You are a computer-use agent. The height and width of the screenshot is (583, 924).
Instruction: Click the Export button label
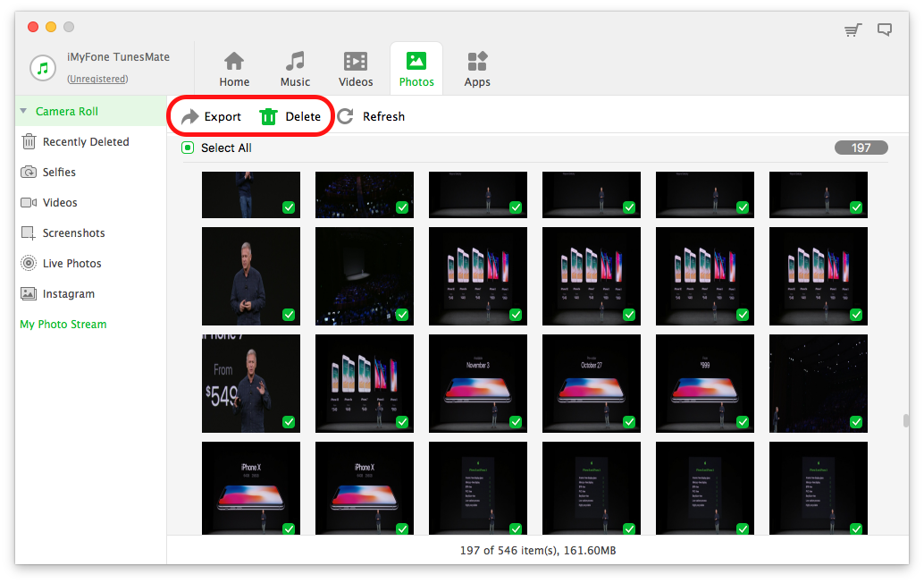coord(223,117)
